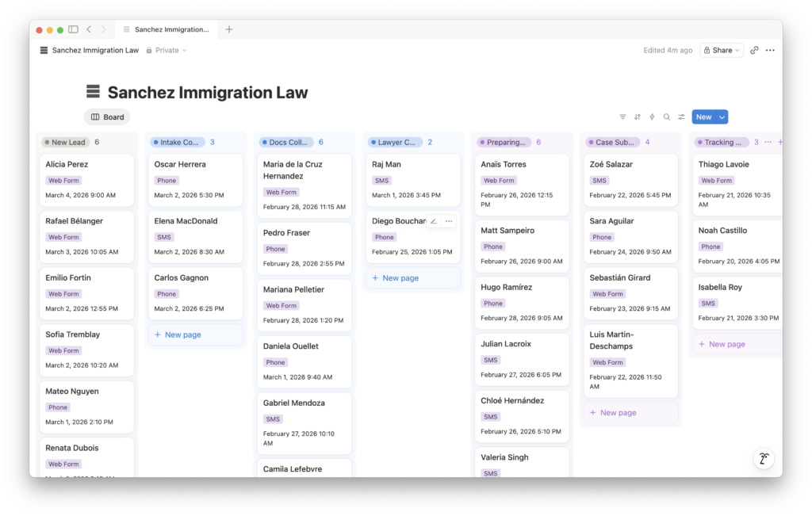Click the purple Case Sub... column label
Screen dimensions: 812x516
point(611,143)
